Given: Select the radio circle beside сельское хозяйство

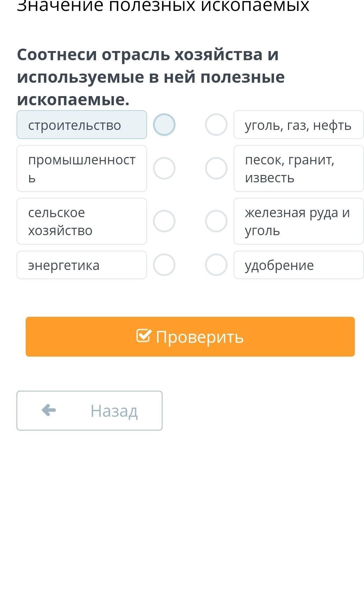Looking at the screenshot, I should (164, 221).
